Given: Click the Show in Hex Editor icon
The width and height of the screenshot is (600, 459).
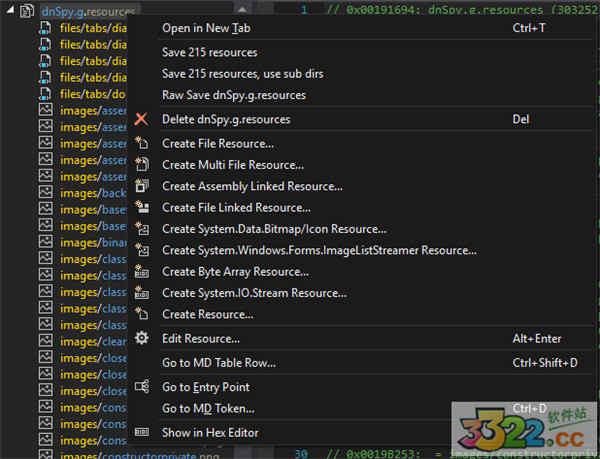Looking at the screenshot, I should [x=142, y=432].
